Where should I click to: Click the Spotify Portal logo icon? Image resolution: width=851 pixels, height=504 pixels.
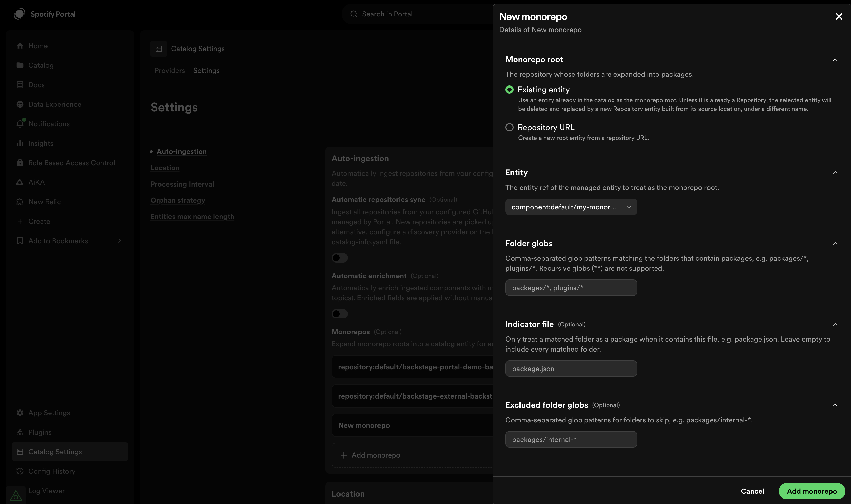pos(19,14)
